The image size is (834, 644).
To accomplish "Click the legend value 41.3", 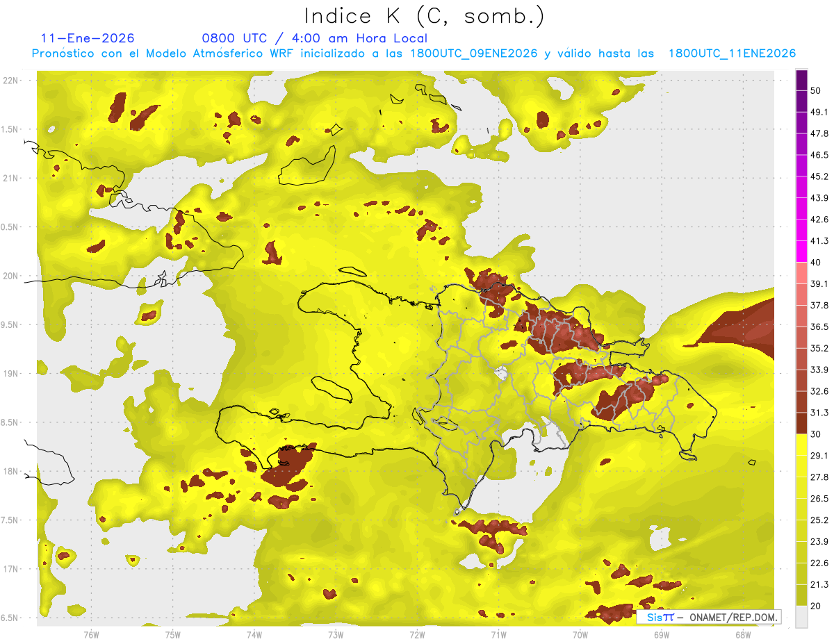I will [x=819, y=241].
